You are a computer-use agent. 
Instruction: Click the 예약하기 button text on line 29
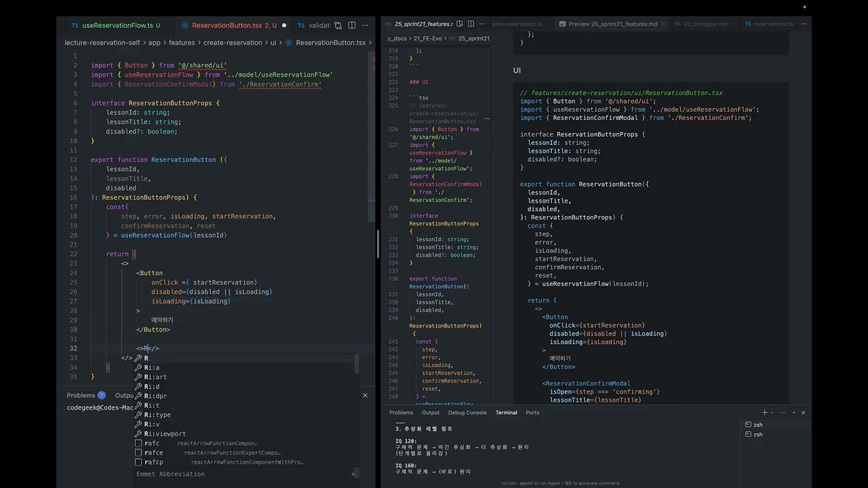click(x=162, y=320)
